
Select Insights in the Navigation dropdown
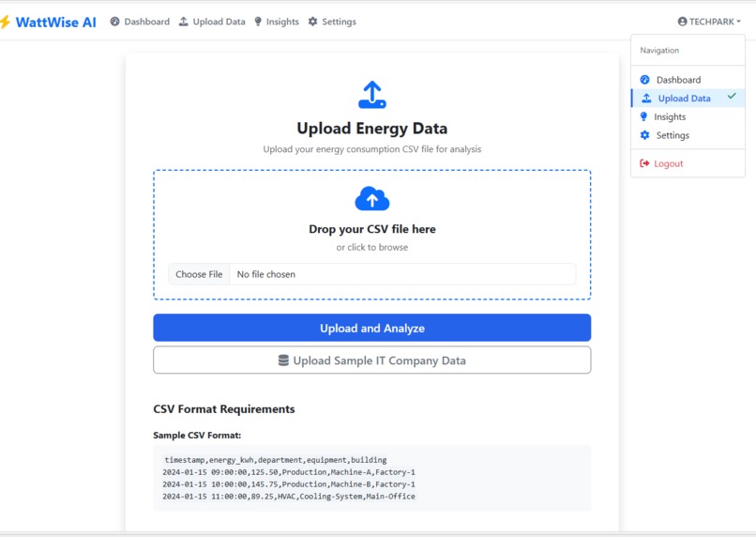688,116
